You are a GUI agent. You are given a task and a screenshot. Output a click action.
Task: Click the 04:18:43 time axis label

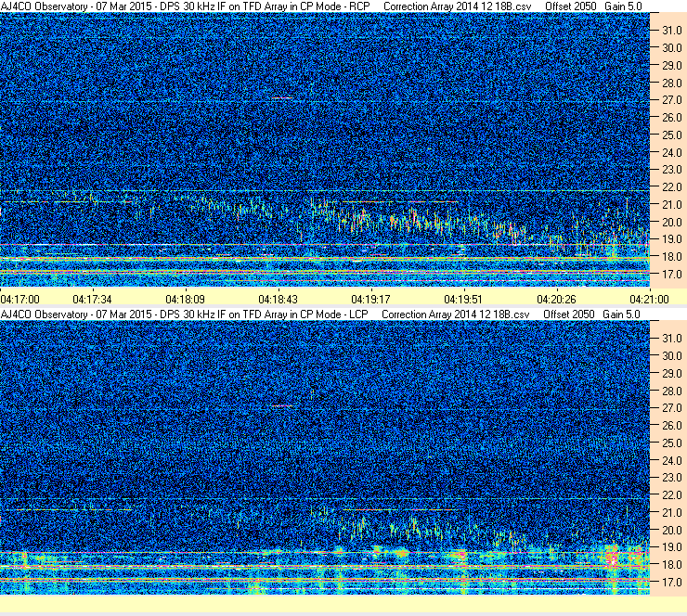tap(279, 300)
